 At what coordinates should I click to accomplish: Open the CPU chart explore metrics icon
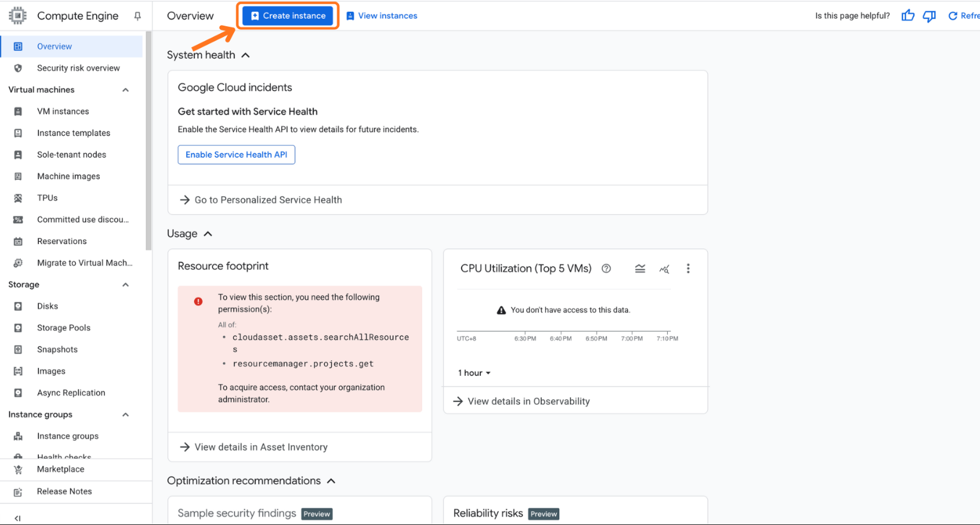664,269
